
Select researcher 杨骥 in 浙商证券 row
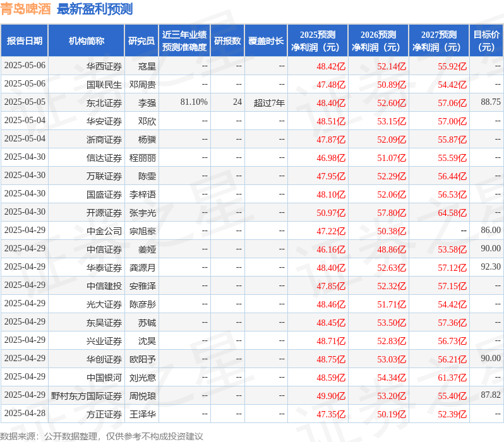pos(147,140)
